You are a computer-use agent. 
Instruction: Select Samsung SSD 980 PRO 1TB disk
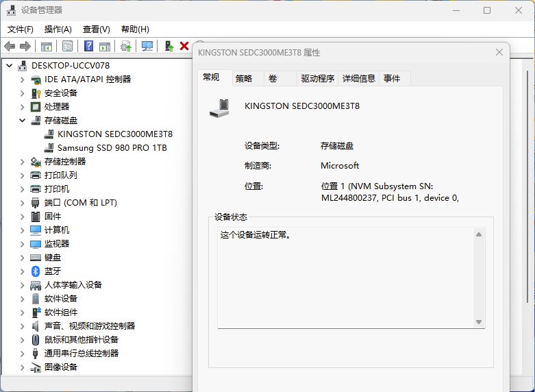[112, 148]
